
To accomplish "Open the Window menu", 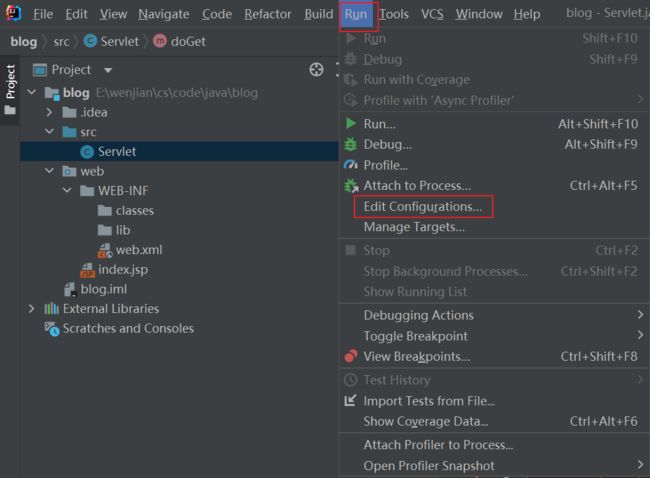I will pos(479,14).
